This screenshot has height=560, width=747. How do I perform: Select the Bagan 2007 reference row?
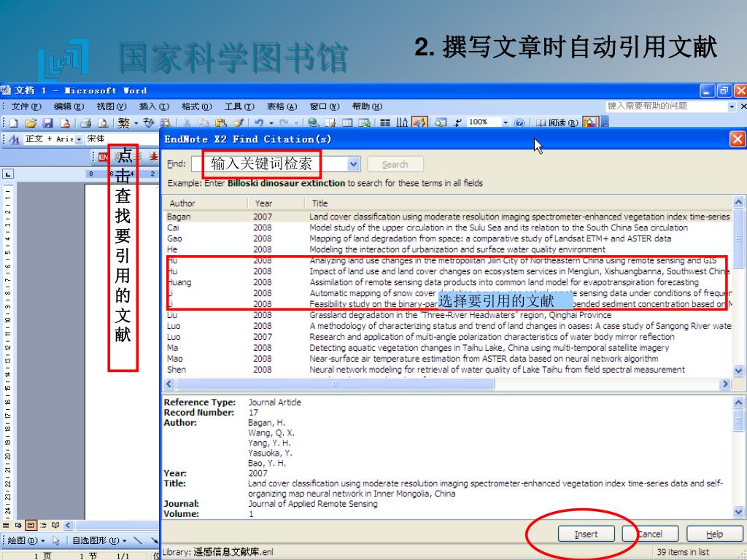pyautogui.click(x=447, y=217)
